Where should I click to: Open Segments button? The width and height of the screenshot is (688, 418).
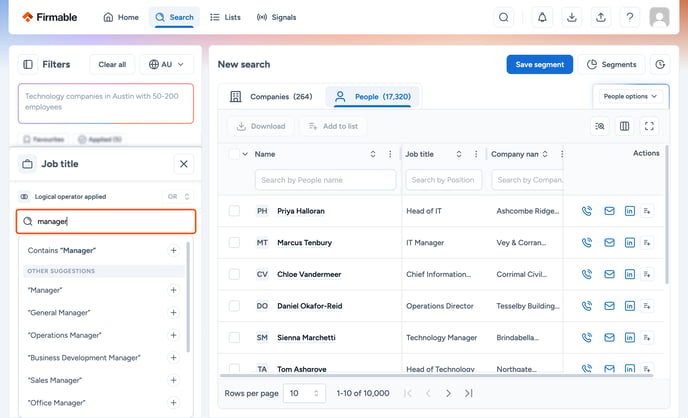611,64
